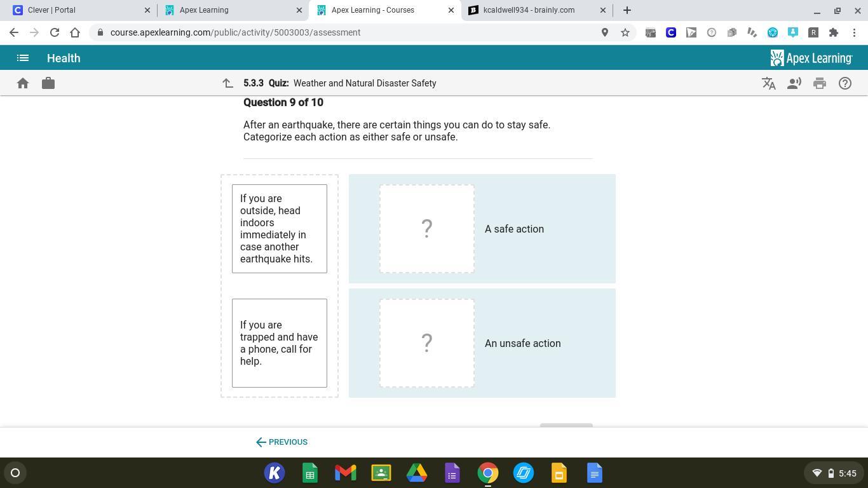Image resolution: width=868 pixels, height=488 pixels.
Task: Click the unsafe action drop slot
Action: click(427, 343)
